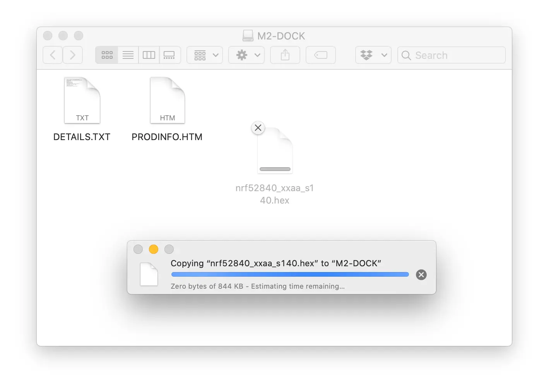
Task: Open the group-by arrangement dropdown
Action: [x=205, y=55]
